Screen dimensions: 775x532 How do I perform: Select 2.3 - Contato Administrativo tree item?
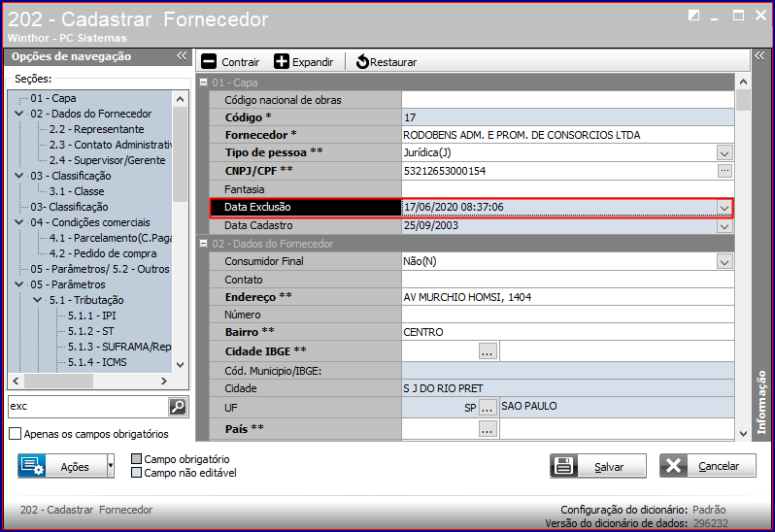110,145
